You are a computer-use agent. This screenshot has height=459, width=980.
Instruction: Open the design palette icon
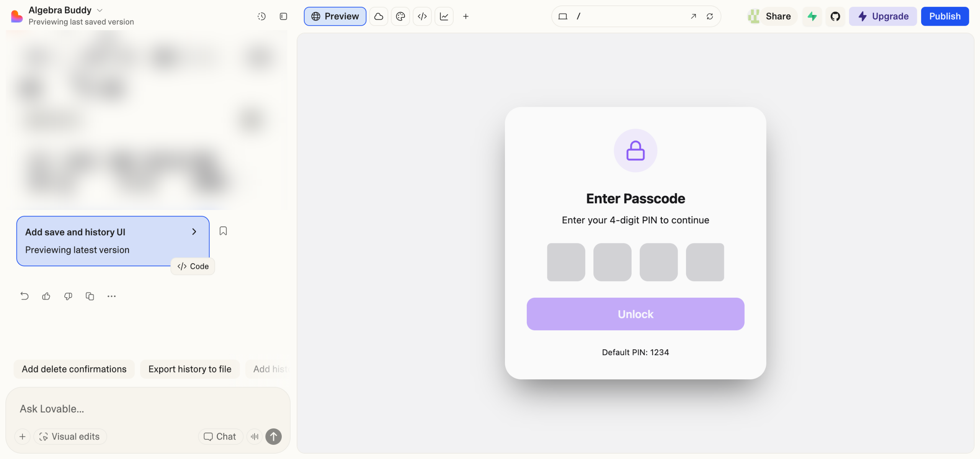(x=400, y=16)
